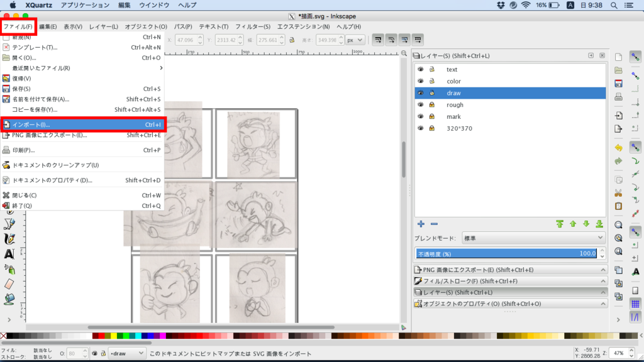Add a new layer with plus icon
The height and width of the screenshot is (362, 644).
pos(421,224)
